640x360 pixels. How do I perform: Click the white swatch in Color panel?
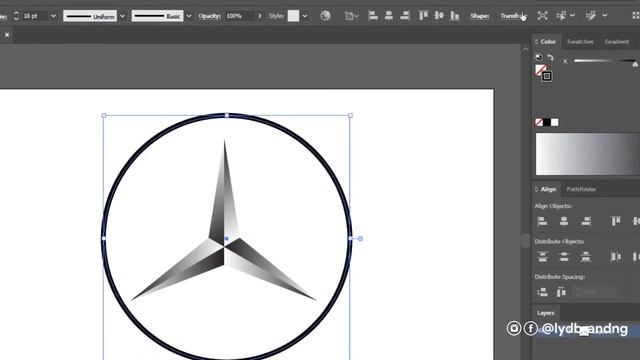tap(554, 122)
